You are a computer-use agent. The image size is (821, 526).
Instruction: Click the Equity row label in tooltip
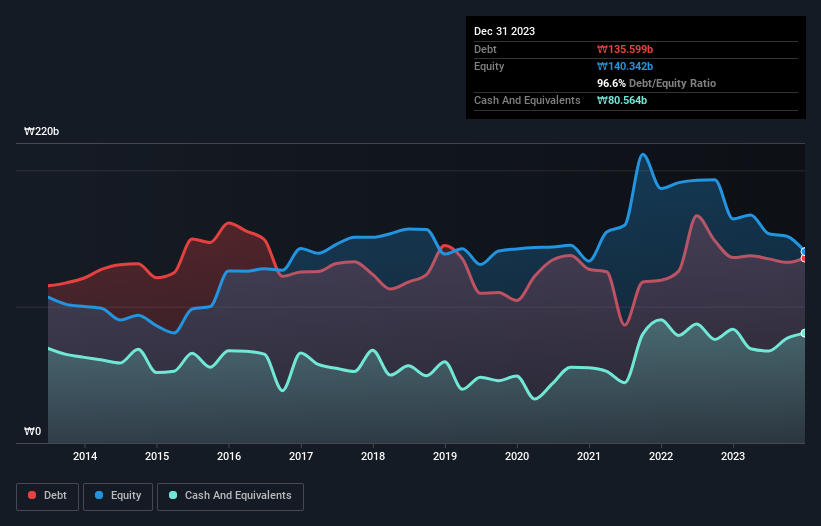pyautogui.click(x=489, y=66)
